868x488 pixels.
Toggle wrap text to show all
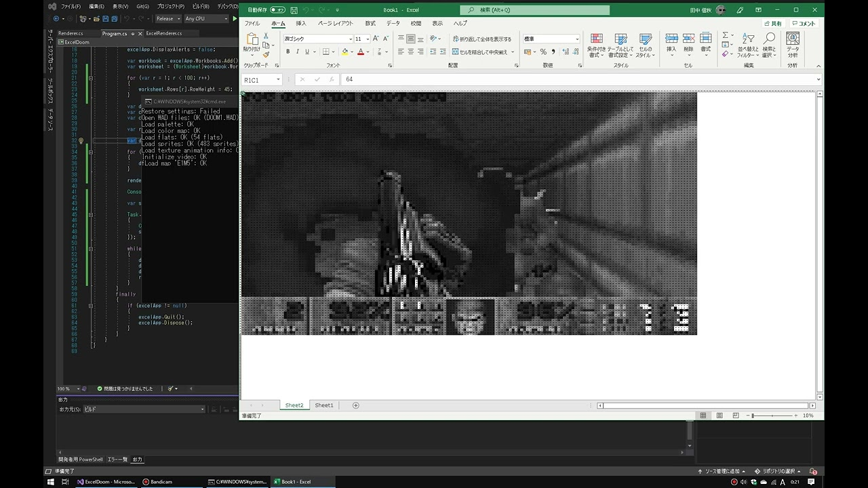click(x=482, y=39)
